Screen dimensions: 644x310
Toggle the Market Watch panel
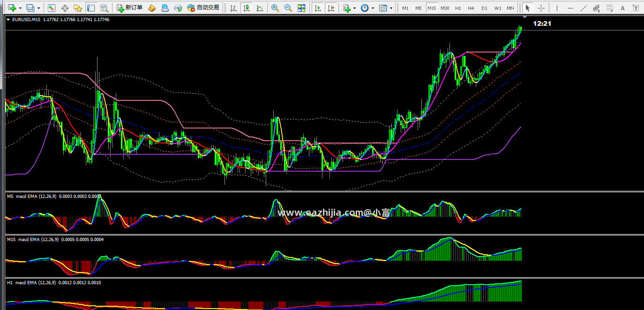pos(52,8)
